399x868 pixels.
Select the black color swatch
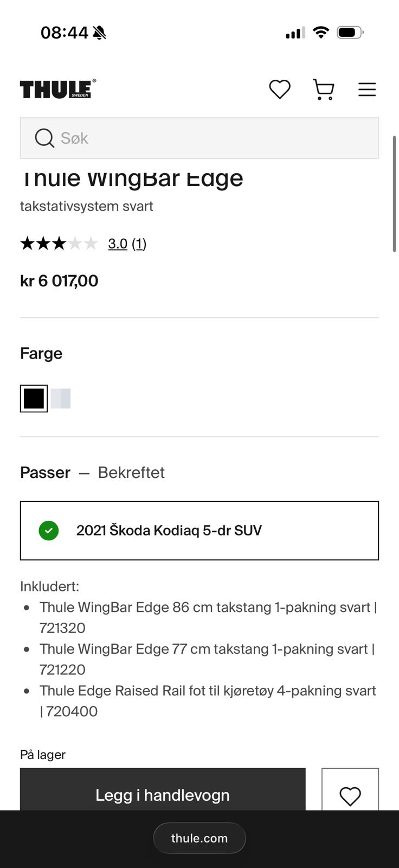click(34, 399)
